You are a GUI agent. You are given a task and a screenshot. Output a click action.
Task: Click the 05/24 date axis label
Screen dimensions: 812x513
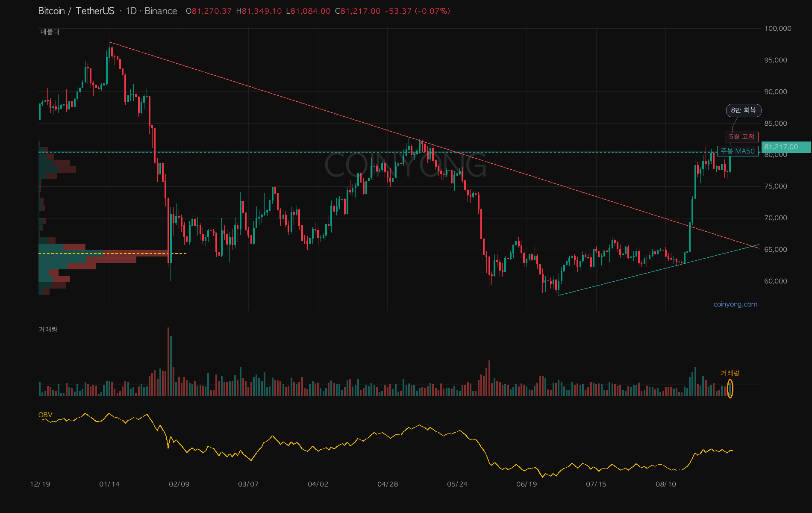pyautogui.click(x=457, y=484)
